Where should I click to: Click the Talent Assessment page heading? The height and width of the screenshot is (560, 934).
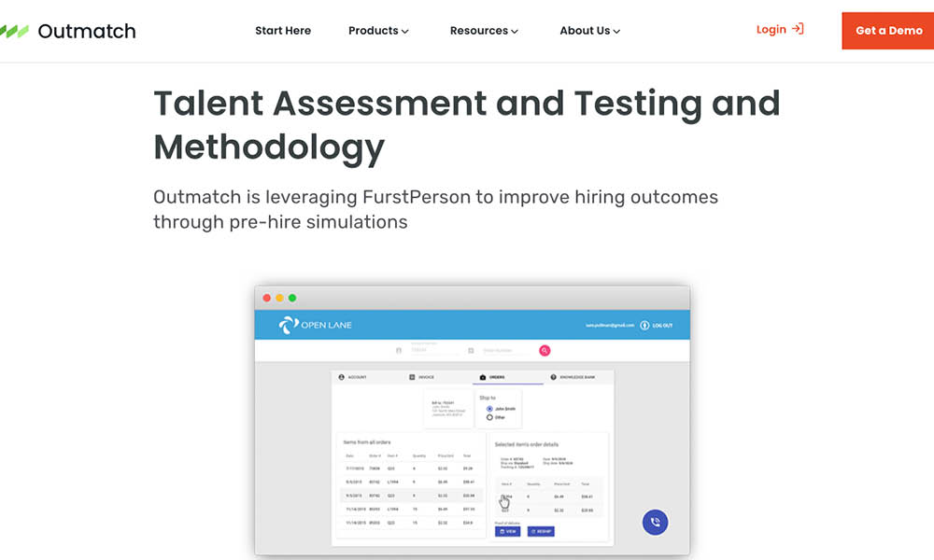[x=467, y=125]
